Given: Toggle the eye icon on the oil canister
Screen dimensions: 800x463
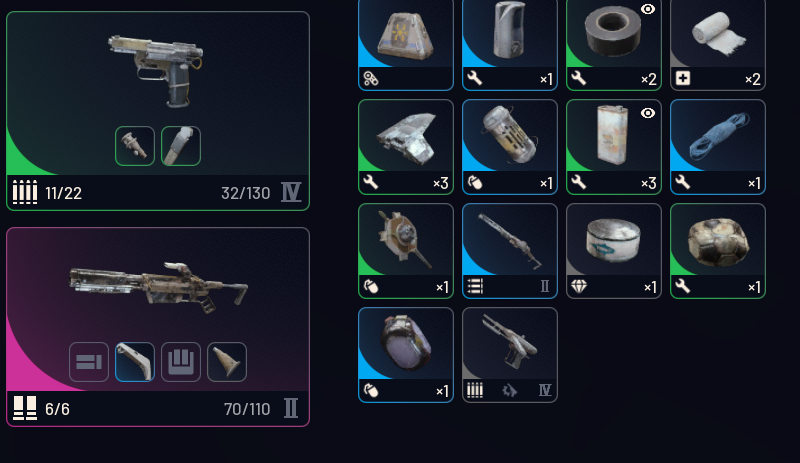Looking at the screenshot, I should point(647,113).
